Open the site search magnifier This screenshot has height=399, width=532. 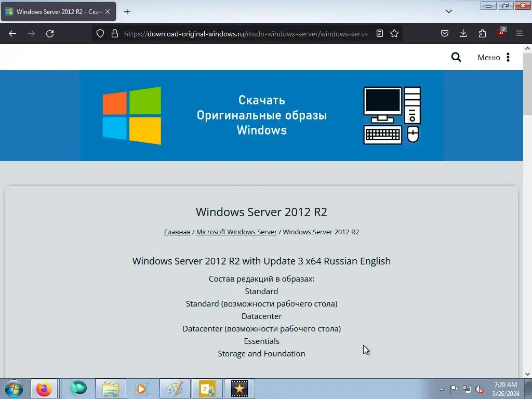[x=456, y=57]
